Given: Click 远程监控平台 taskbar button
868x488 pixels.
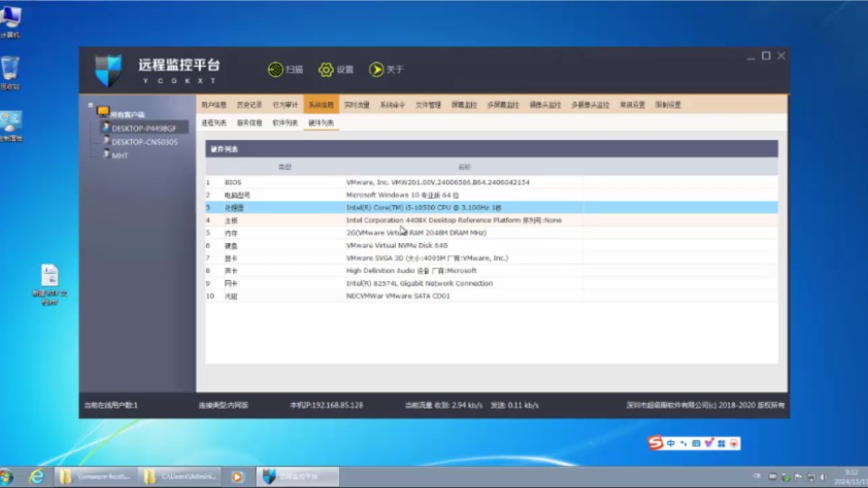Looking at the screenshot, I should [x=297, y=476].
